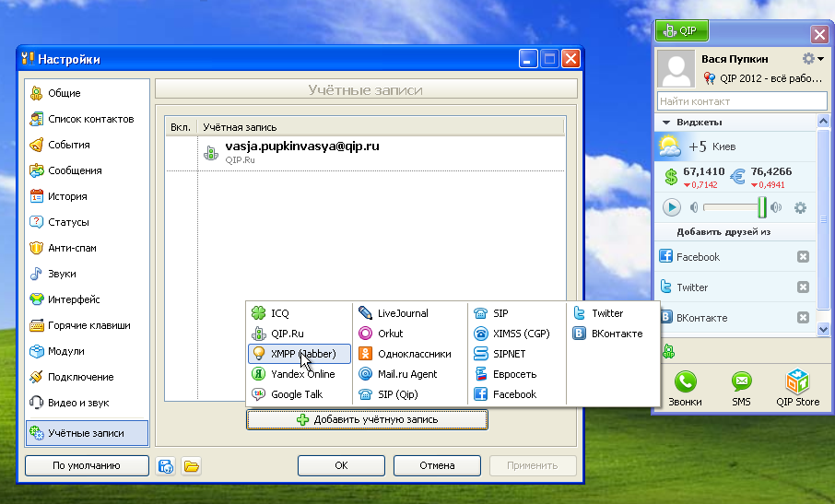Image resolution: width=835 pixels, height=504 pixels.
Task: Click Учётная запись column header
Action: (x=381, y=127)
